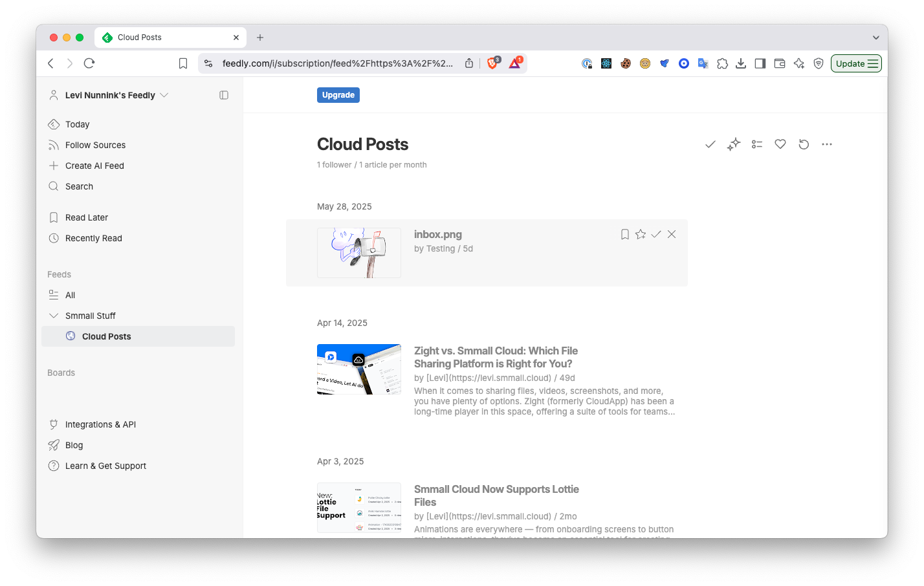The width and height of the screenshot is (924, 586).
Task: Collapse the Feedly left sidebar panel
Action: tap(224, 95)
